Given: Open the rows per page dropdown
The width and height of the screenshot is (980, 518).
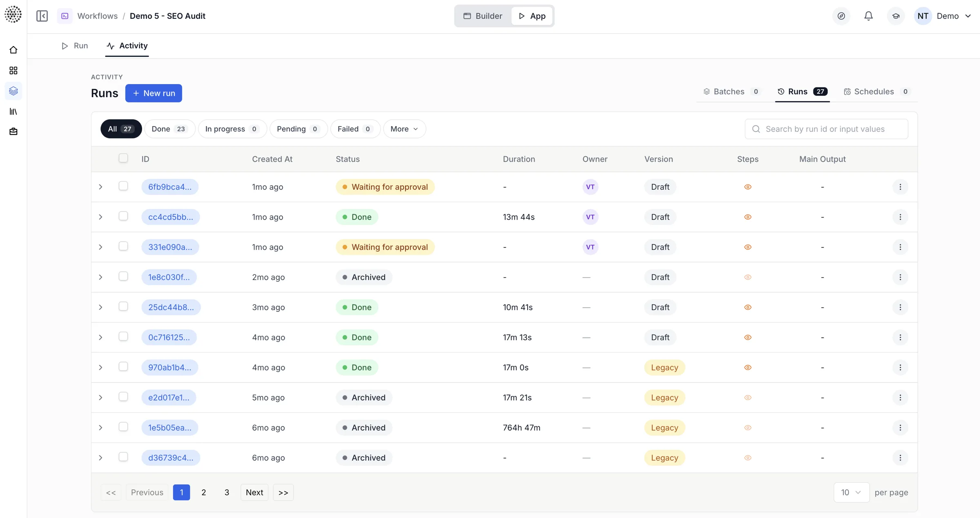Looking at the screenshot, I should coord(851,492).
